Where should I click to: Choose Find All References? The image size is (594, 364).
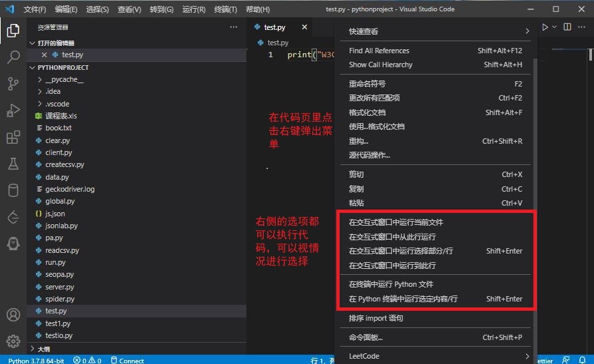[435, 51]
